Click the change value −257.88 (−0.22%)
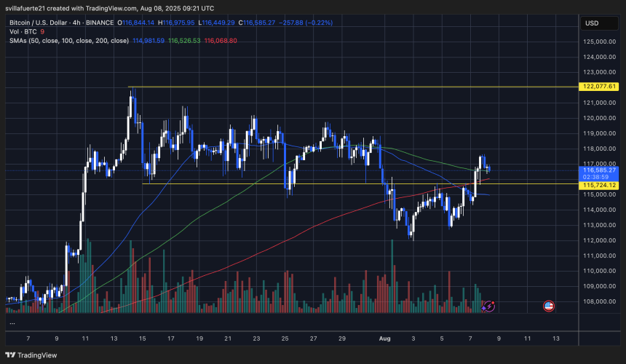The image size is (626, 364). [306, 23]
